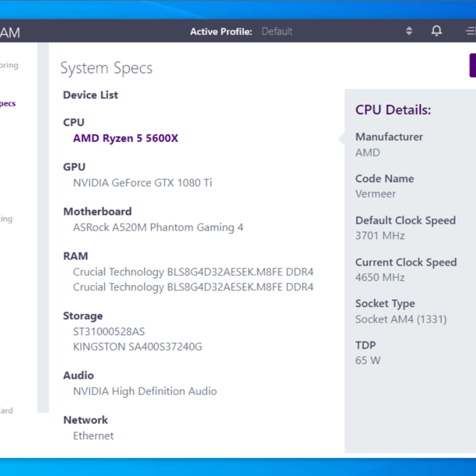Click the Default Clock Speed label
Viewport: 476px width, 476px height.
click(x=406, y=221)
